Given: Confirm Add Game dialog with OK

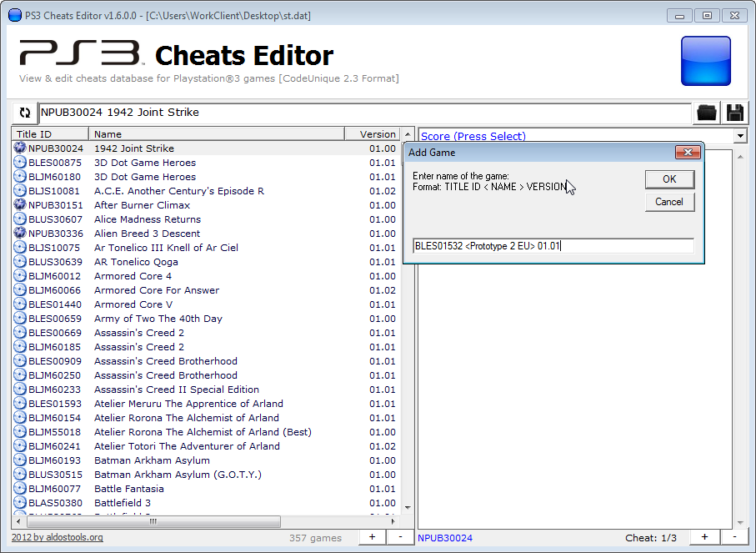Looking at the screenshot, I should [x=669, y=179].
